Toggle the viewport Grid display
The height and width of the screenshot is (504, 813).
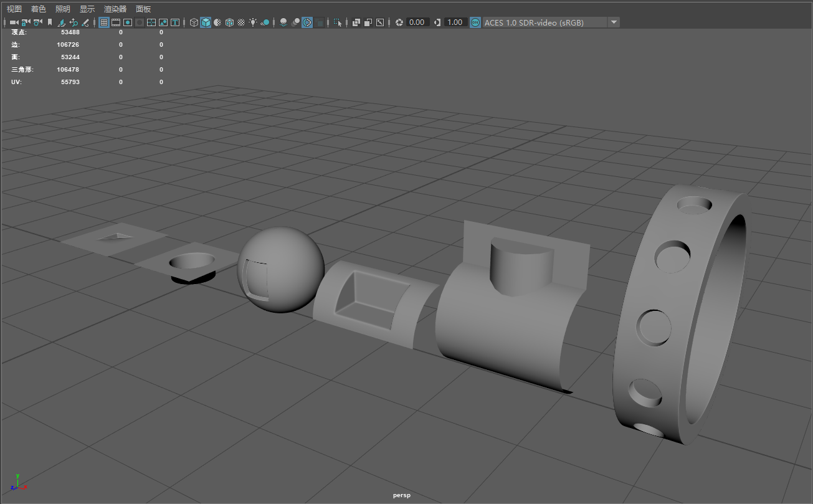[x=104, y=22]
